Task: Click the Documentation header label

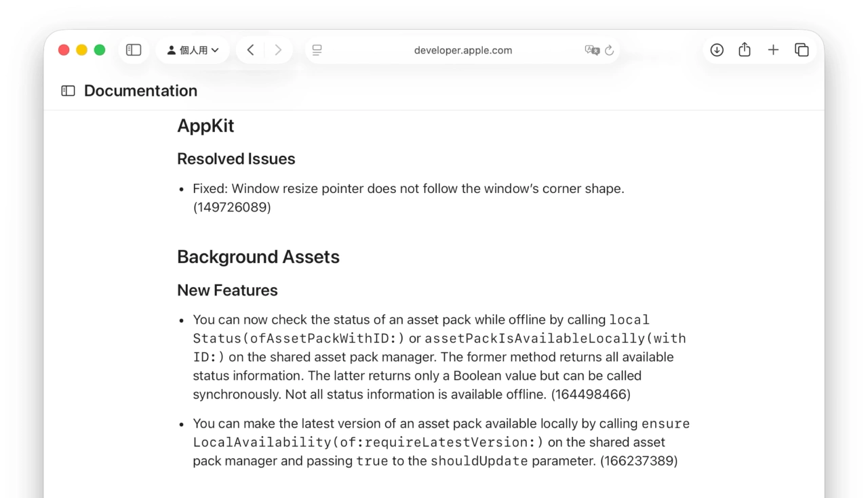Action: point(140,90)
